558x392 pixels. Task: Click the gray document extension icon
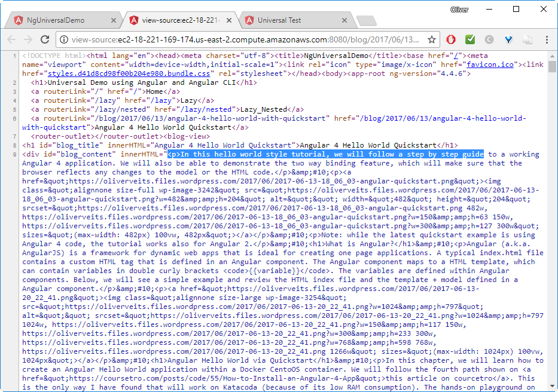point(527,39)
